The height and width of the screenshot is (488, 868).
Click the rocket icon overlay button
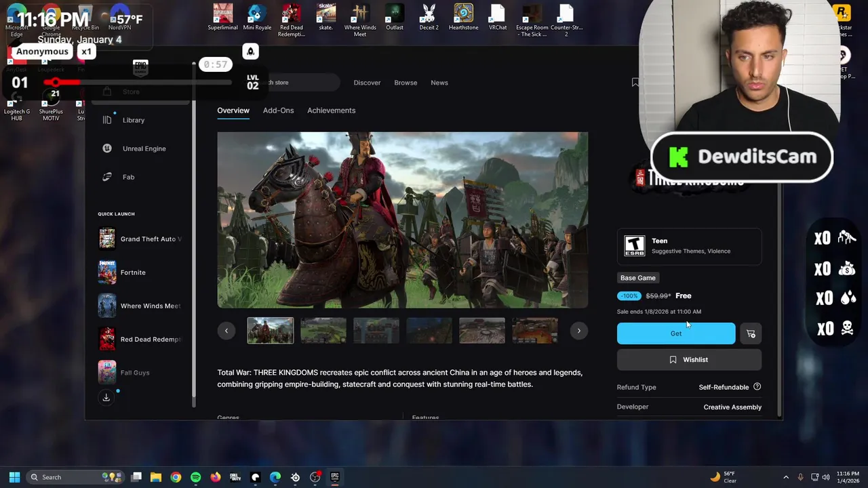tap(250, 52)
